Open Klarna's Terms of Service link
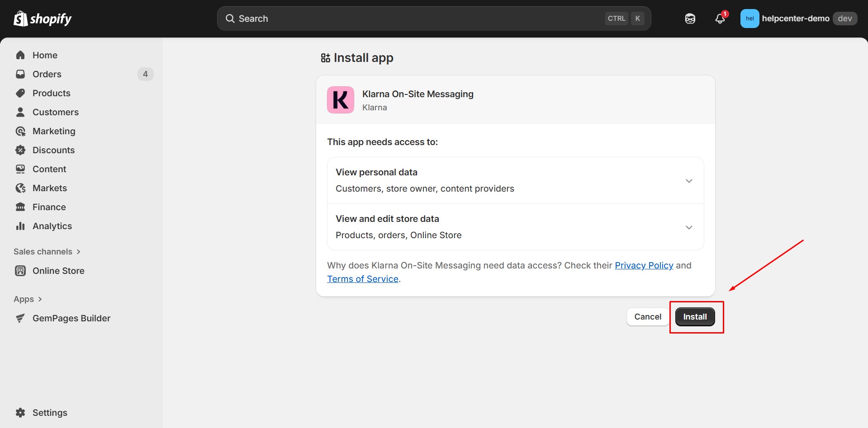Viewport: 868px width, 428px height. coord(362,278)
